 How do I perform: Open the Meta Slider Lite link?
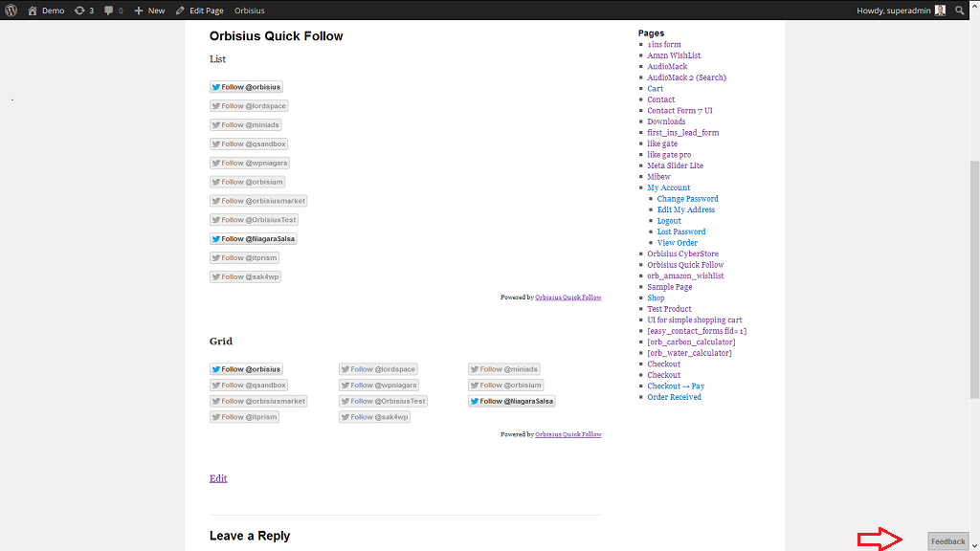[x=675, y=165]
